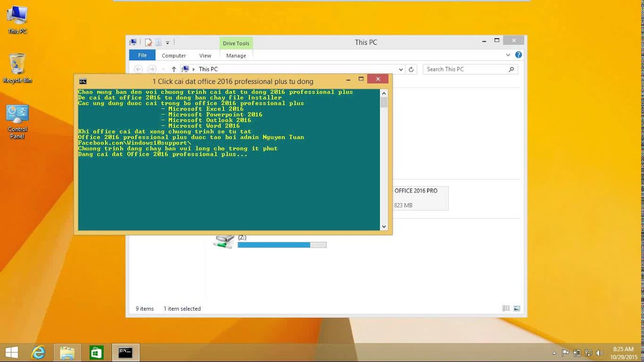Minimize the This PC Explorer window
644x362 pixels.
click(x=484, y=41)
